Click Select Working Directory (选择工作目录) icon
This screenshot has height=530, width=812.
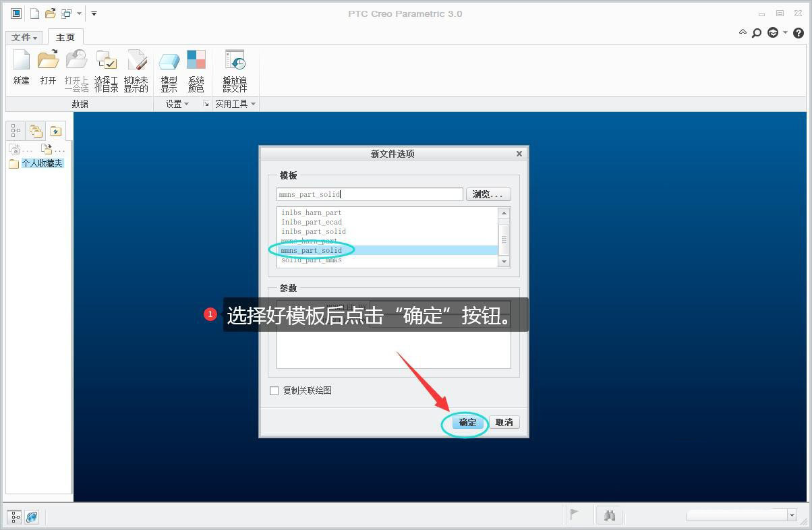tap(106, 71)
